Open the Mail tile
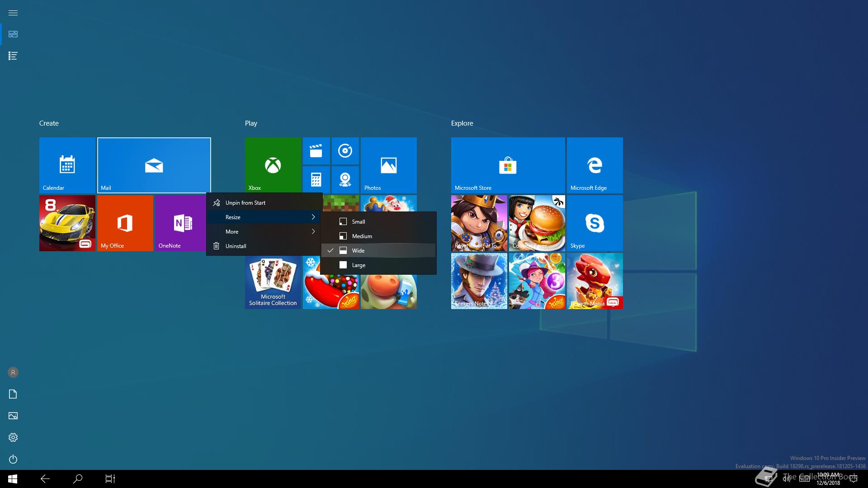868x488 pixels. point(154,165)
